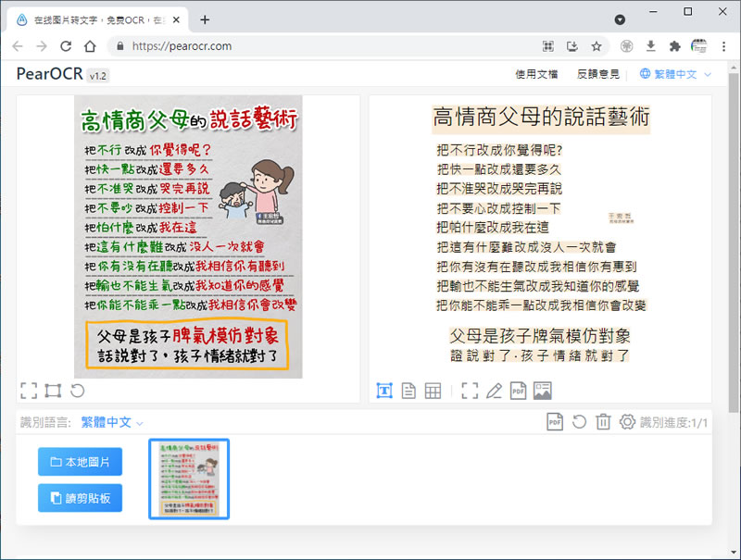Expand the interface language 繁體中文 menu at top right

675,74
